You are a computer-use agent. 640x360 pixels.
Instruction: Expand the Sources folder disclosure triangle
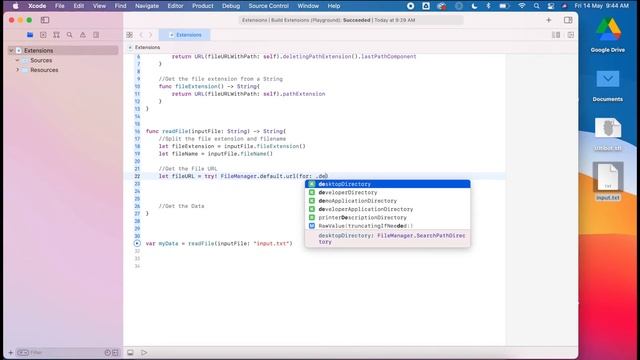(x=18, y=60)
